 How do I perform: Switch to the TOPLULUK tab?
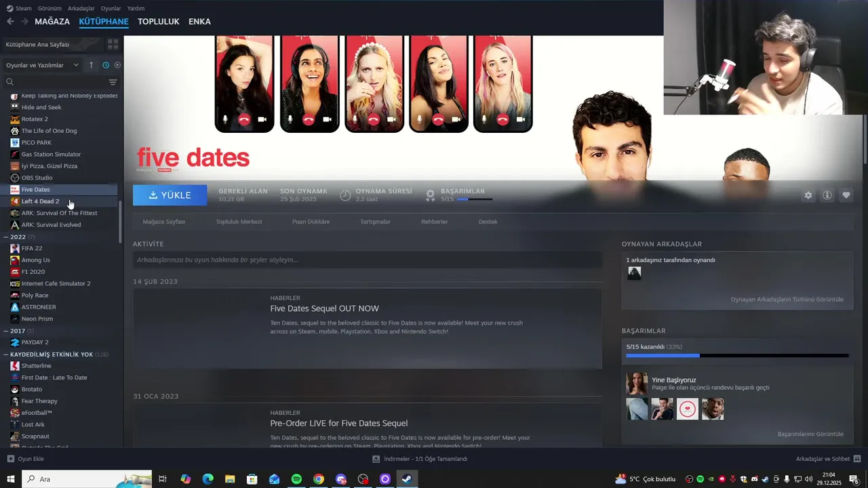[159, 22]
